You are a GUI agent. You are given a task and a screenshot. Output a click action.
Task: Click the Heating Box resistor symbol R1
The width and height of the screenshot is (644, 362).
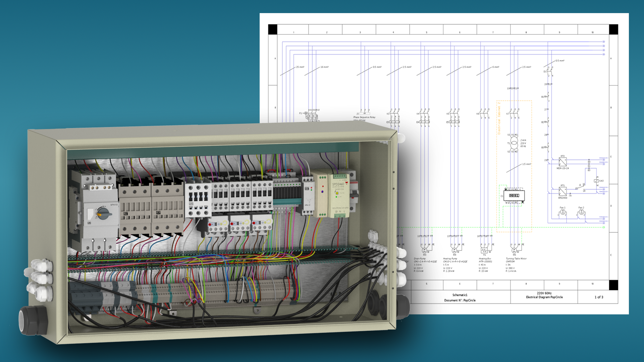[484, 250]
